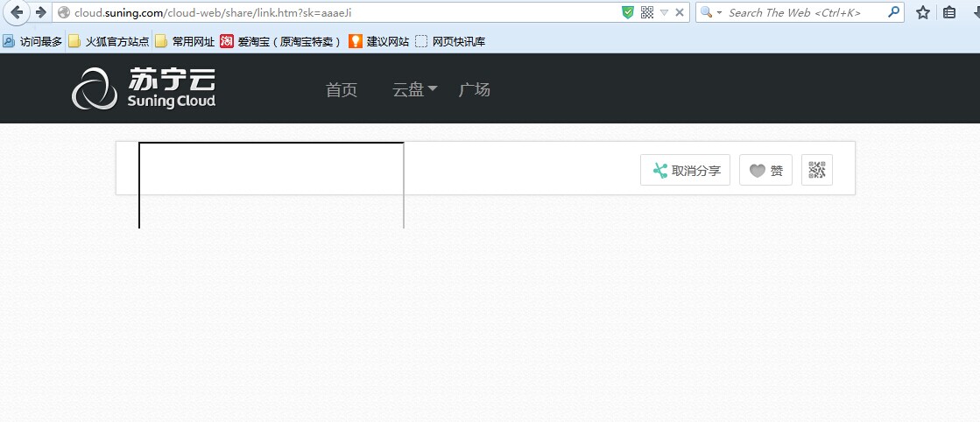980x422 pixels.
Task: Open the bookmarks list icon
Action: [x=949, y=12]
